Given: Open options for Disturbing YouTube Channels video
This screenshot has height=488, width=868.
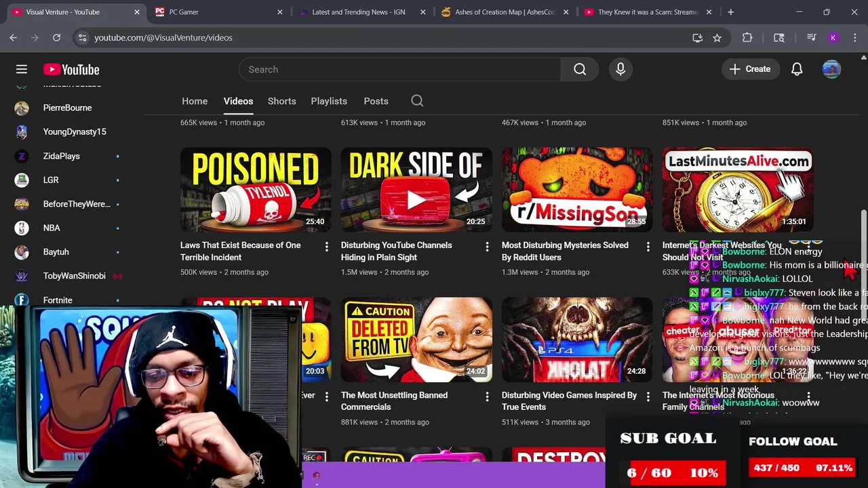Looking at the screenshot, I should [x=487, y=247].
